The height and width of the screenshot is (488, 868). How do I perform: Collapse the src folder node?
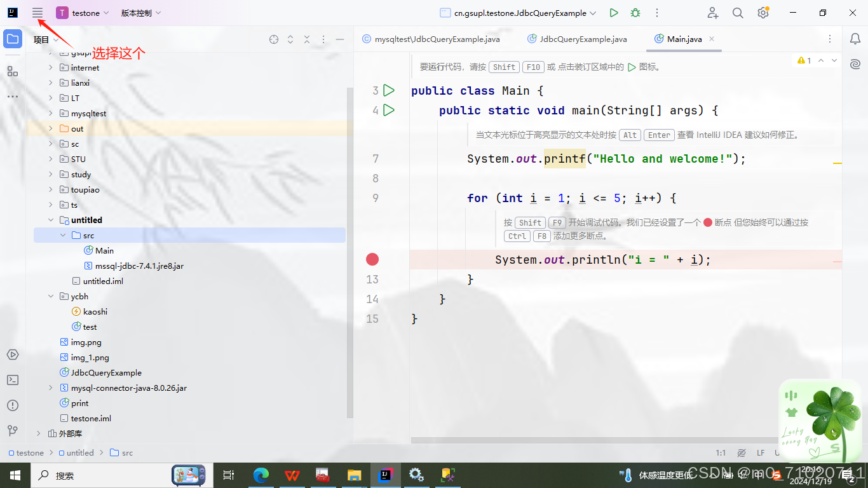tap(63, 235)
